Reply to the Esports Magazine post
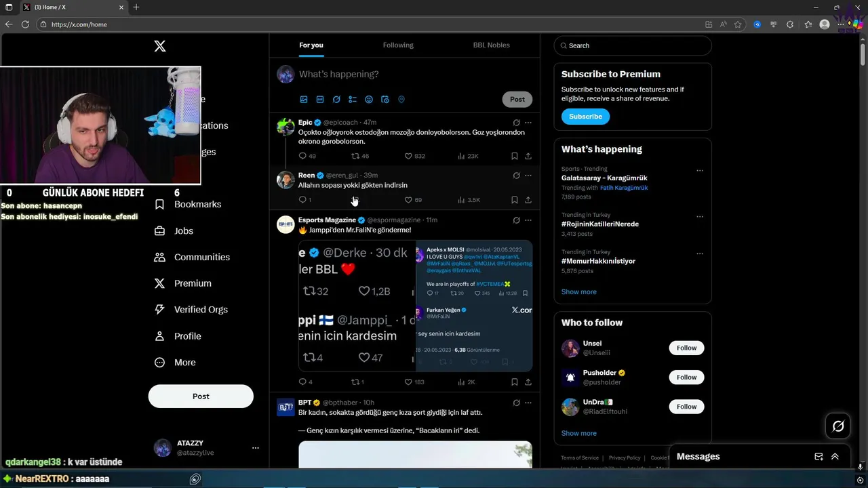Screen dimensions: 868x488 click(x=303, y=382)
